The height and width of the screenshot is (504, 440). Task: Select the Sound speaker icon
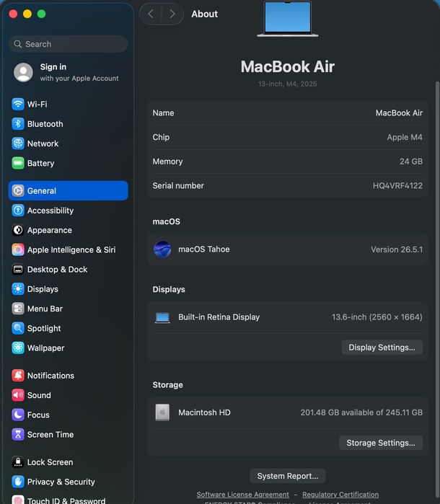[x=18, y=395]
